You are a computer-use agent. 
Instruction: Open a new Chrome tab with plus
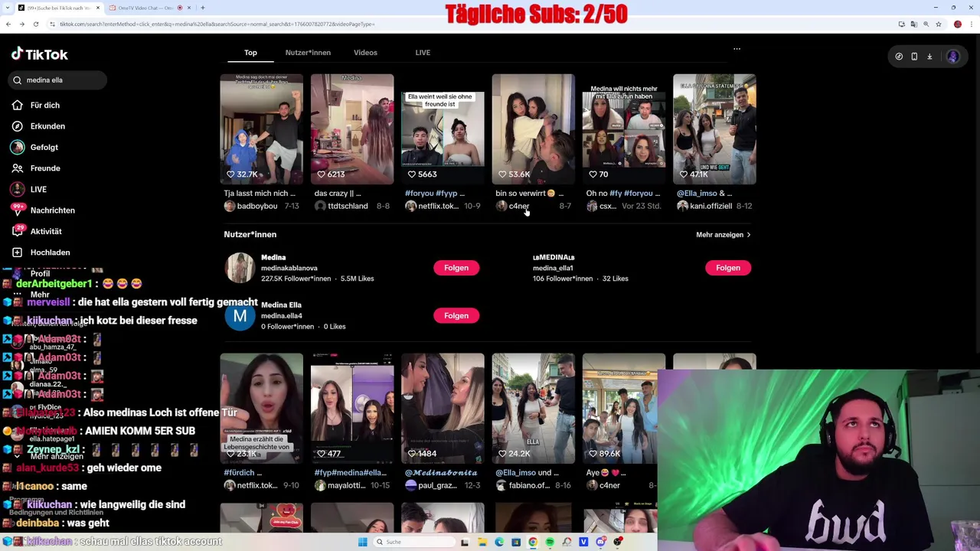tap(202, 8)
